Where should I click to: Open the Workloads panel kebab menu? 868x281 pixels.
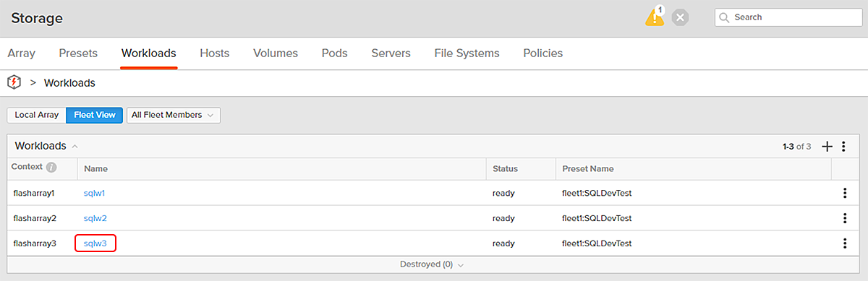click(x=843, y=146)
